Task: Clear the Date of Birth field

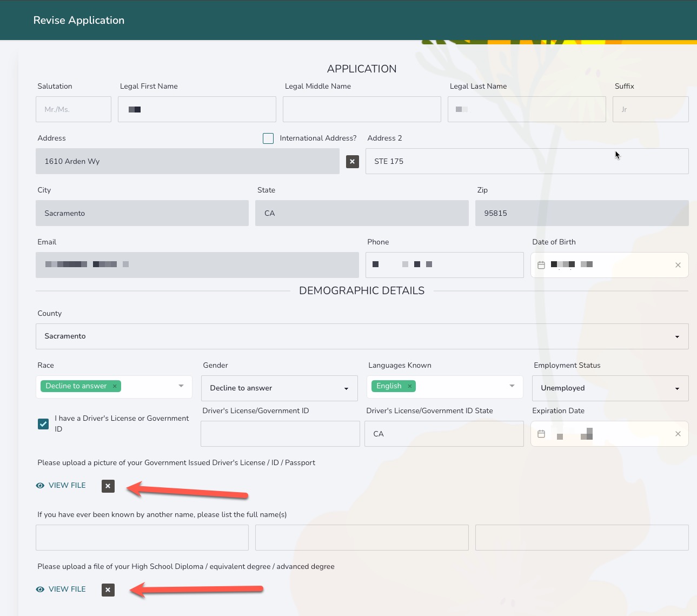Action: click(678, 265)
